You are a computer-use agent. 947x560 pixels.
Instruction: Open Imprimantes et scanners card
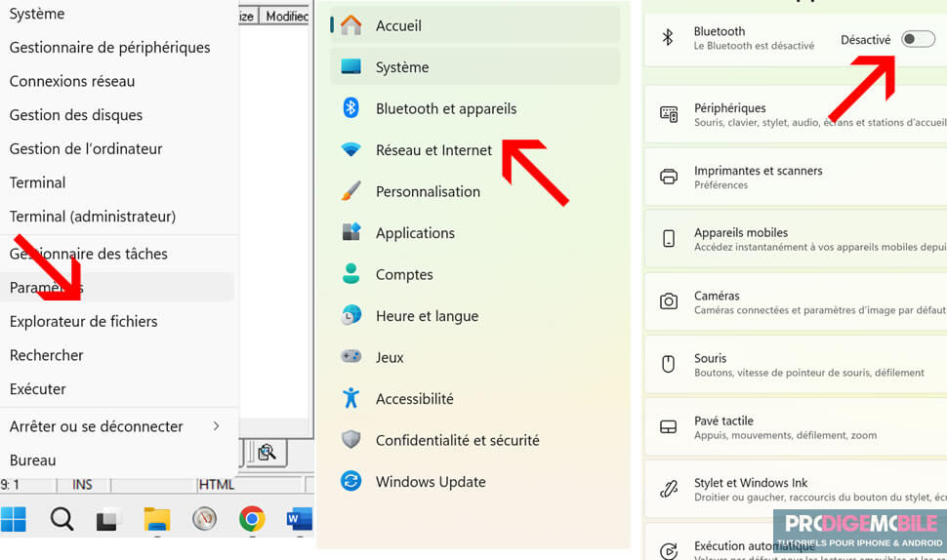tap(796, 177)
